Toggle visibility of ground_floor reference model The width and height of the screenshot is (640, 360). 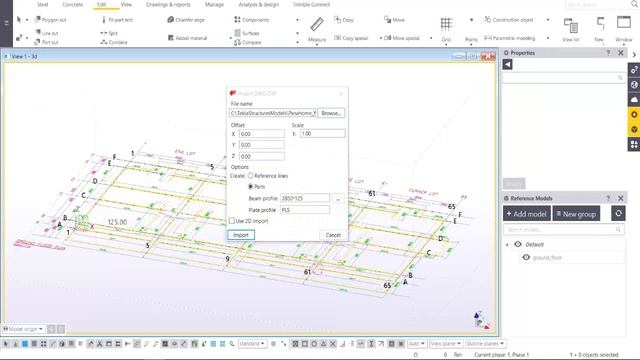526,258
